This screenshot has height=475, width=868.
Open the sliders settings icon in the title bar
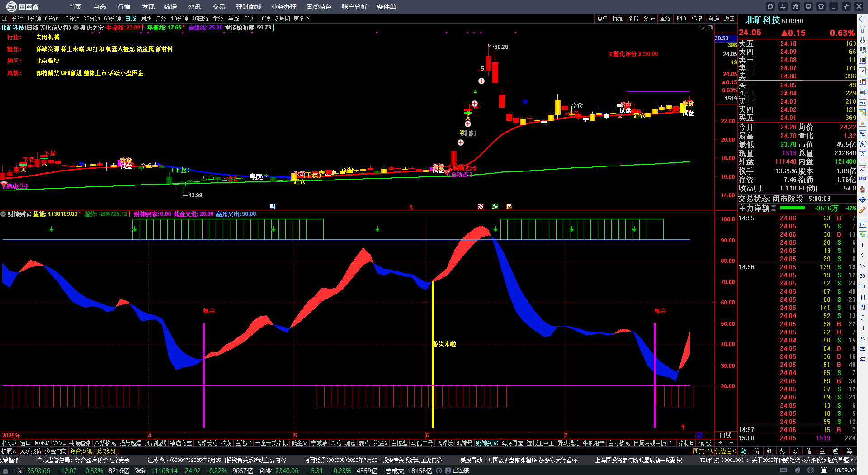click(x=783, y=6)
